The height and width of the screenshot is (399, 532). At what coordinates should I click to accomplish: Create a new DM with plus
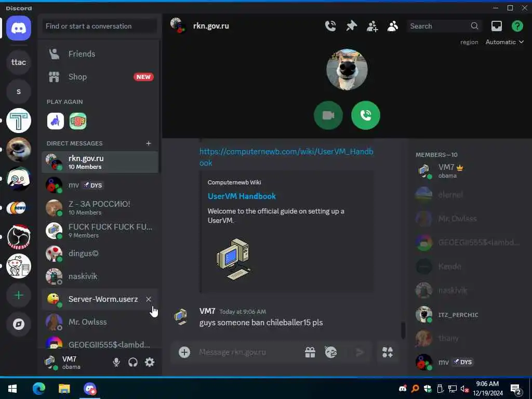tap(148, 143)
